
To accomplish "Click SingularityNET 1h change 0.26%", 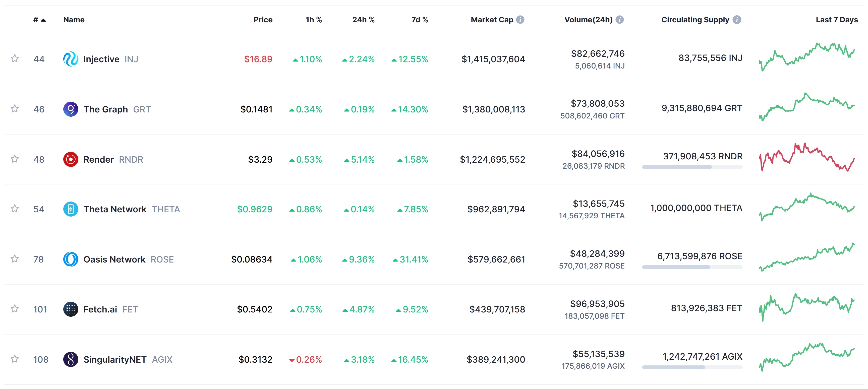I will tap(305, 359).
